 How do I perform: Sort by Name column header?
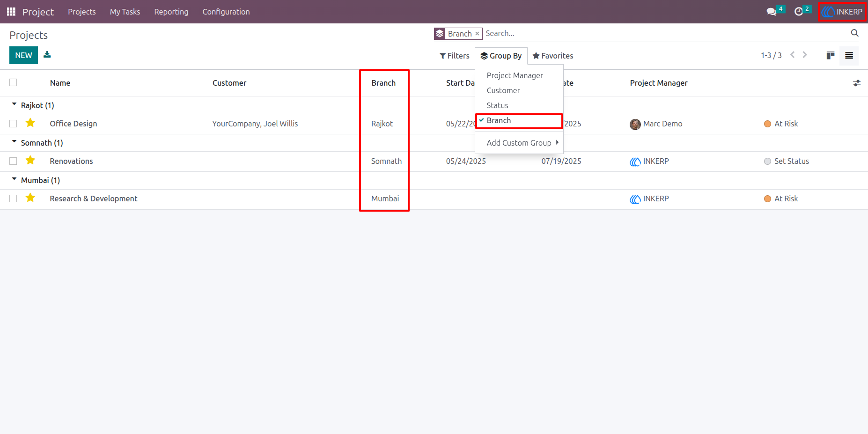(60, 83)
